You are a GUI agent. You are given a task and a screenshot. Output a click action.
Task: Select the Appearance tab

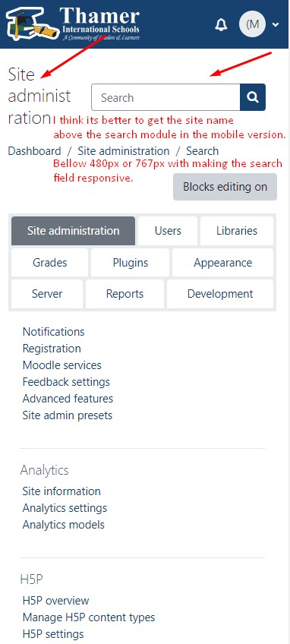pos(222,263)
